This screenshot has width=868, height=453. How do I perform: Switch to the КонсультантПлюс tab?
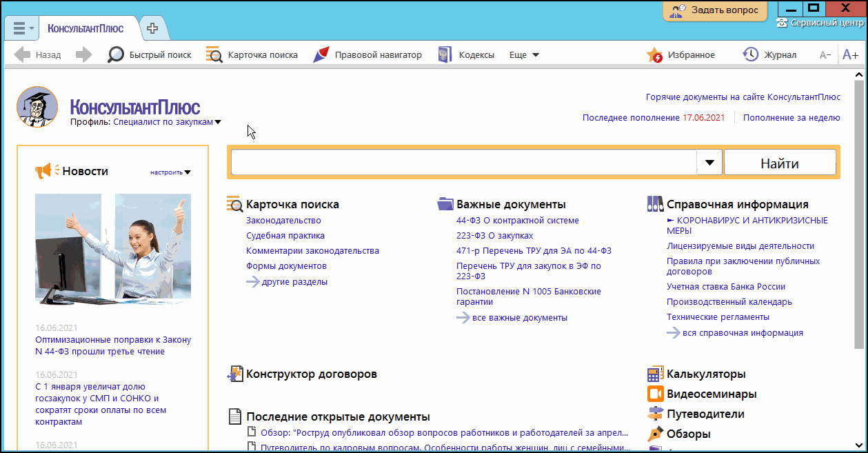click(85, 28)
